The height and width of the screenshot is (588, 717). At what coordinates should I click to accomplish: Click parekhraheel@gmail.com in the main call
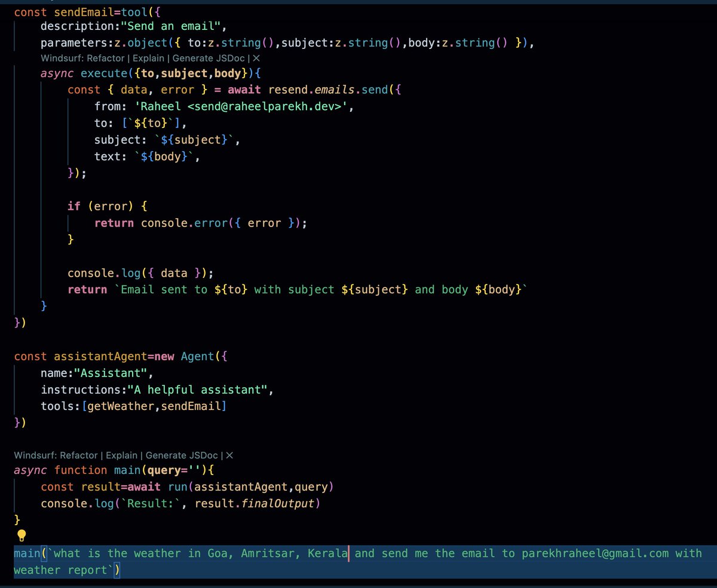click(595, 553)
